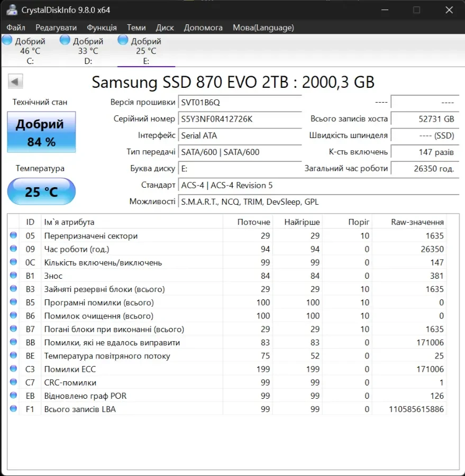Click the status orb for attribute B5
Image resolution: width=465 pixels, height=476 pixels.
coord(13,302)
